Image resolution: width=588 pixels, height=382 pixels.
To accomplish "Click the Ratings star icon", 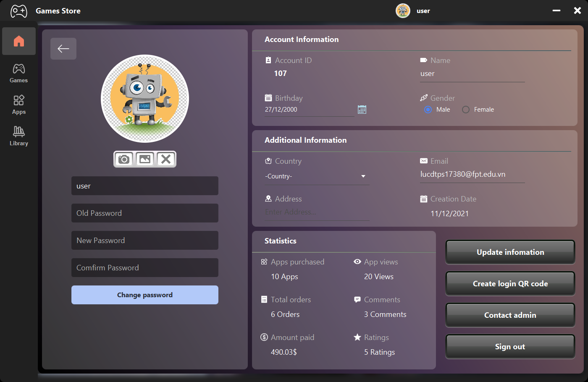I will [x=357, y=337].
